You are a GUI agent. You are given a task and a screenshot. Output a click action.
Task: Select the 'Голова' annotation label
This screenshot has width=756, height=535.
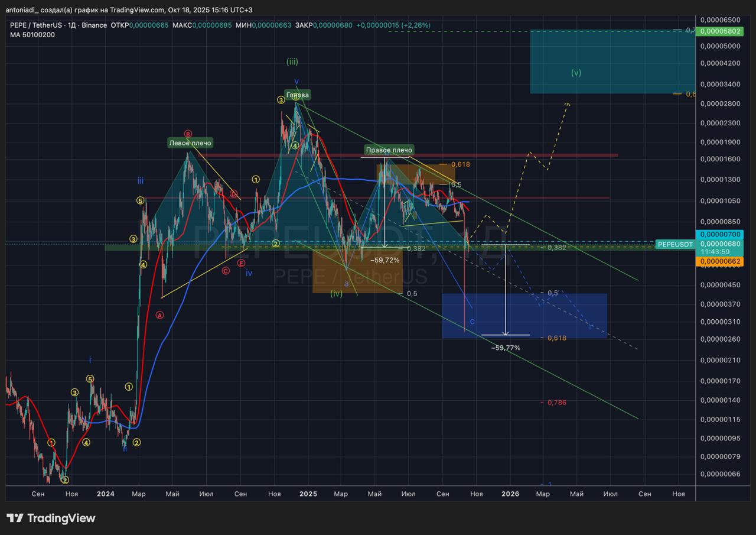pyautogui.click(x=297, y=95)
